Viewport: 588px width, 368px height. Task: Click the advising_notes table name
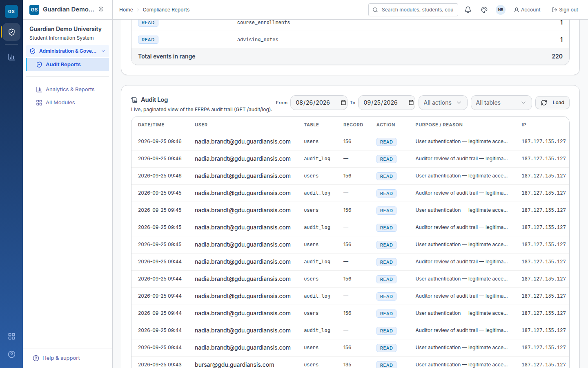258,40
